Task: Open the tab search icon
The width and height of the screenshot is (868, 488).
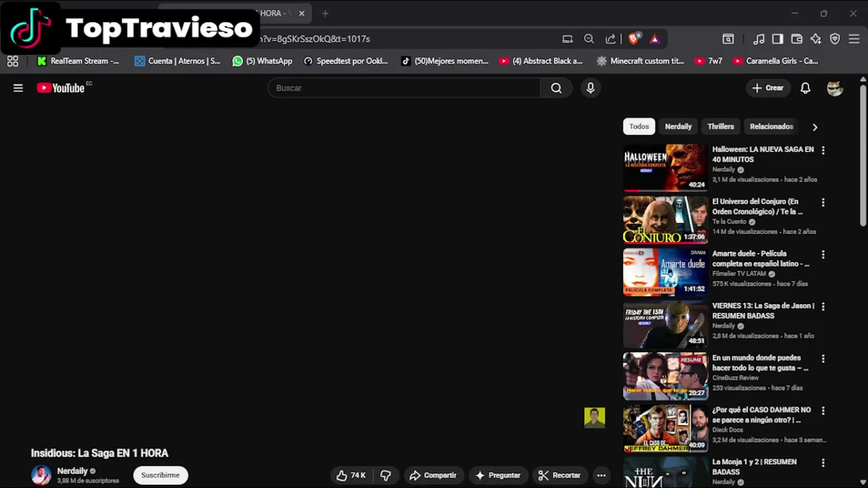Action: [x=728, y=39]
